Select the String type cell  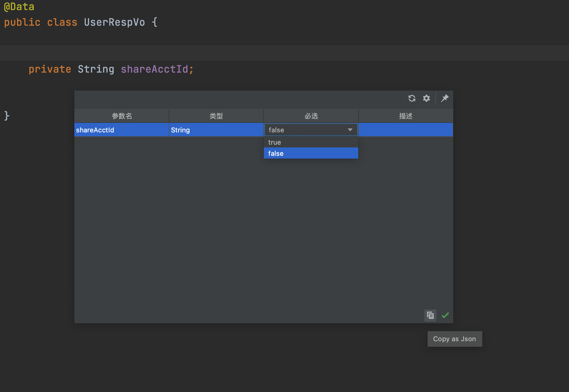point(216,130)
